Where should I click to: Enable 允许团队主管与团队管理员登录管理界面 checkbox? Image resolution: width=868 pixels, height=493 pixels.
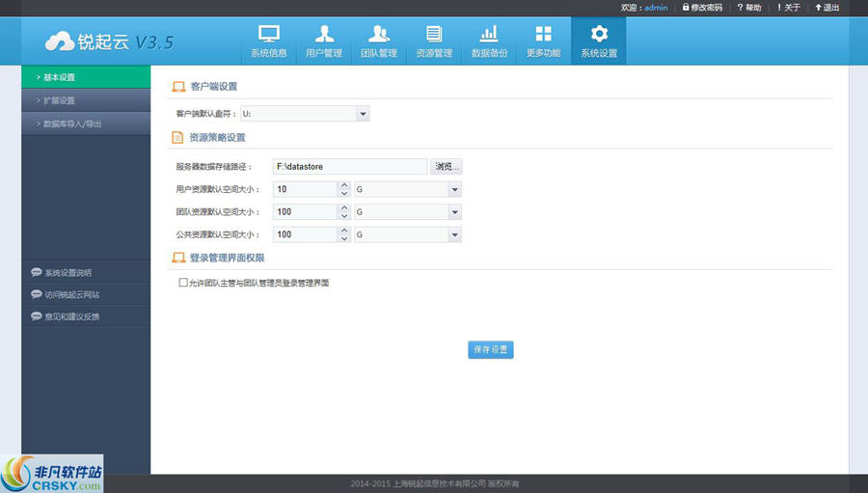(182, 283)
